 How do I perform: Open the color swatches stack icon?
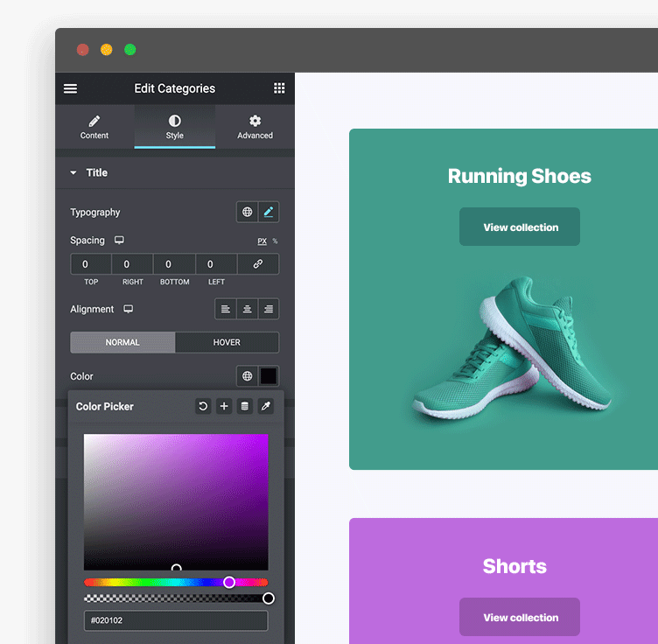[x=245, y=406]
